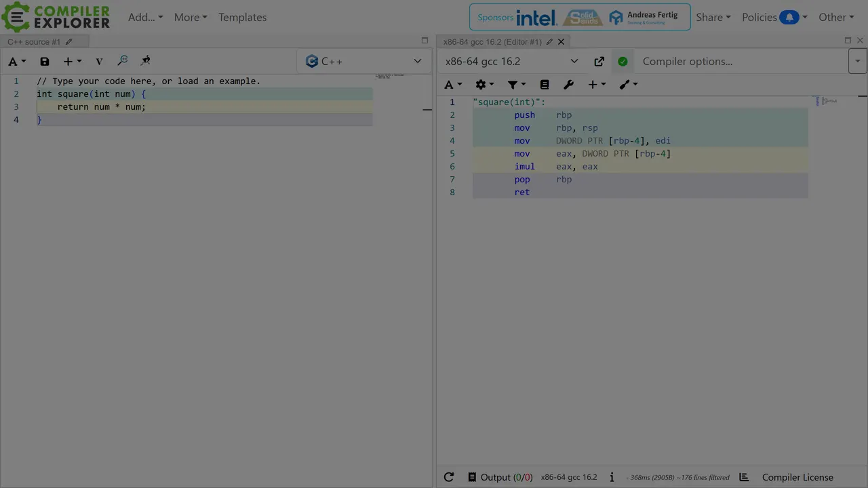Click the Templates button
This screenshot has height=488, width=868.
(242, 17)
